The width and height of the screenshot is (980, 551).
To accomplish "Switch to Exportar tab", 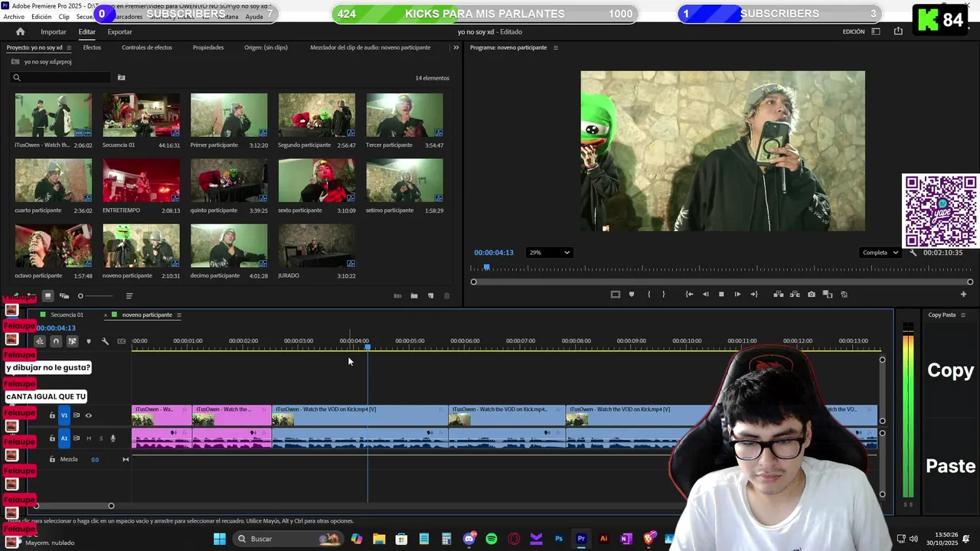I will click(119, 32).
